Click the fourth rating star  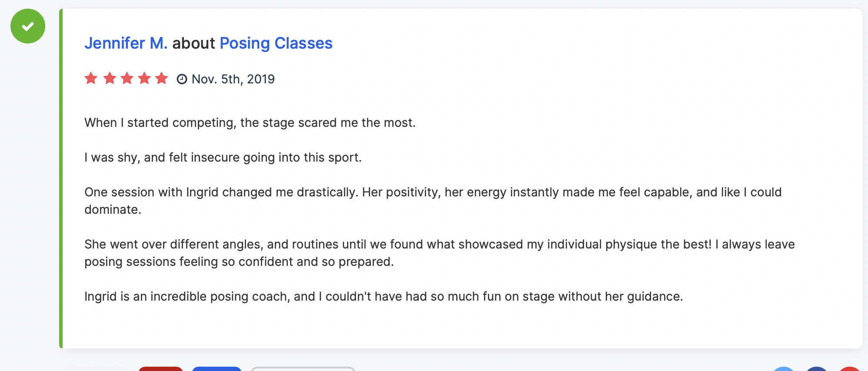(144, 78)
